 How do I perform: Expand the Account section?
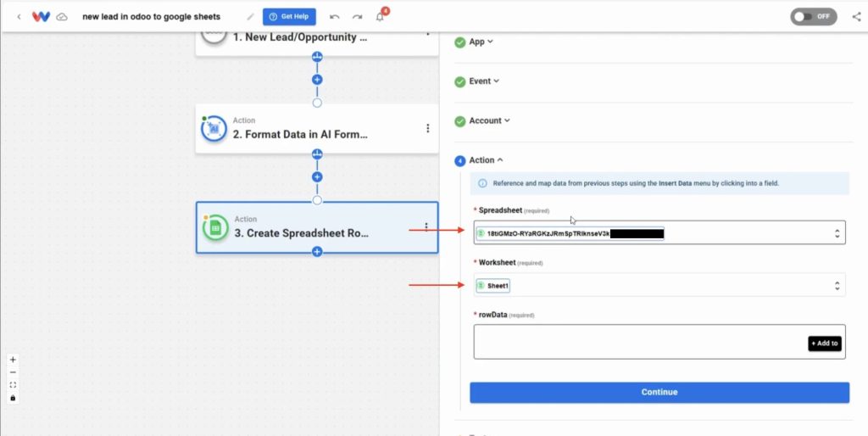point(489,120)
